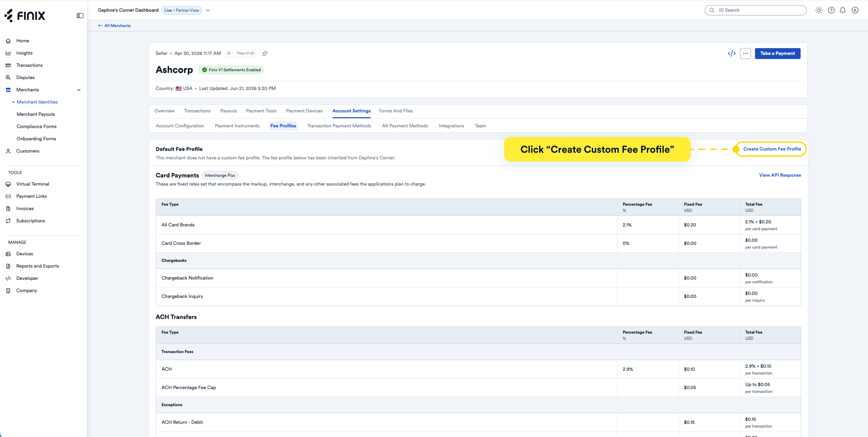Open the Payment Devices tab
Viewport: 868px width, 437px height.
[304, 111]
